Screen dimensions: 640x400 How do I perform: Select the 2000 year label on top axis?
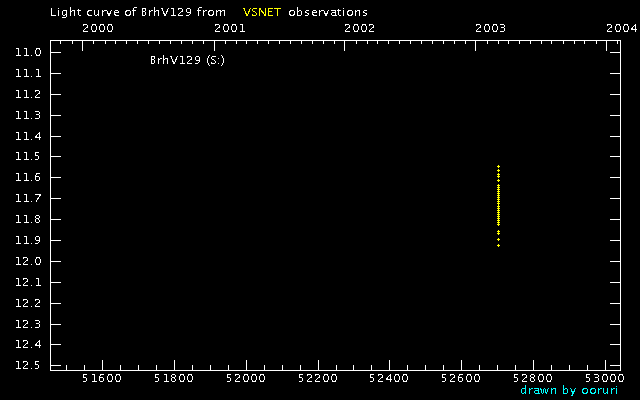97,29
